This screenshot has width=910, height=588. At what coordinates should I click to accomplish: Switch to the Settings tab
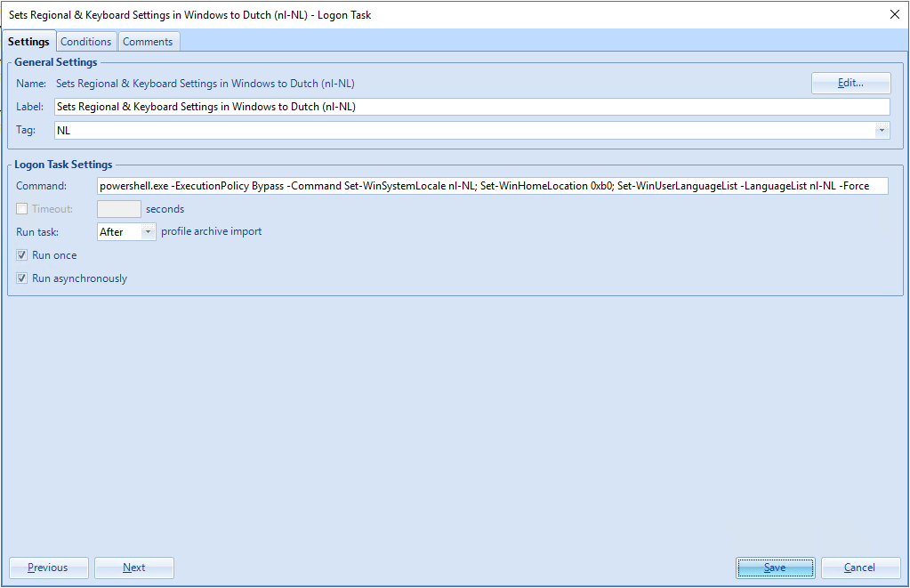coord(28,41)
